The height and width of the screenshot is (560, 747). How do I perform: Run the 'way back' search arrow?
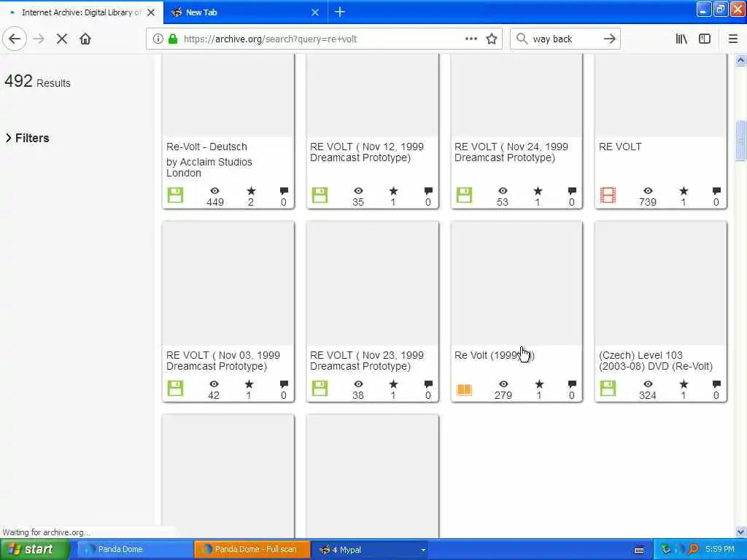[x=609, y=39]
